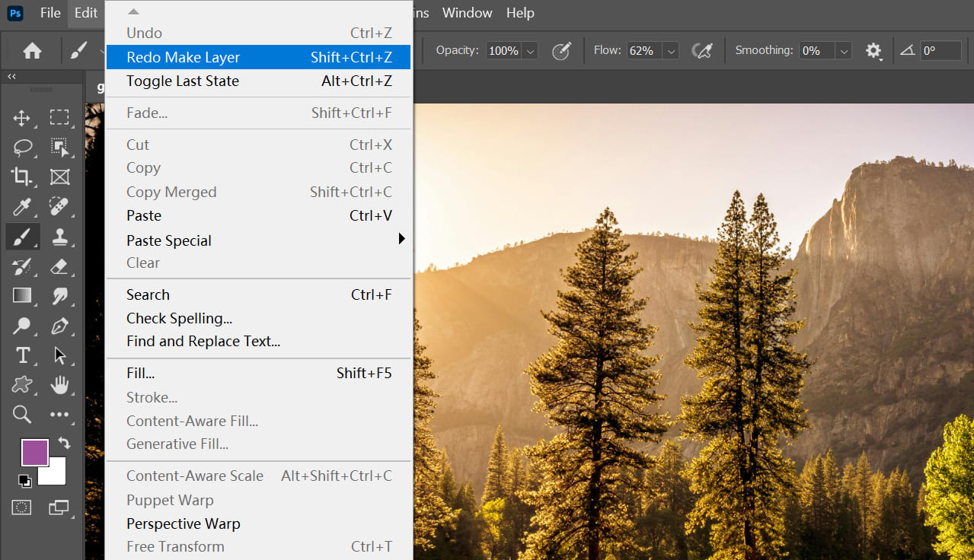Screen dimensions: 974x560
Task: Select the Move tool
Action: [21, 118]
